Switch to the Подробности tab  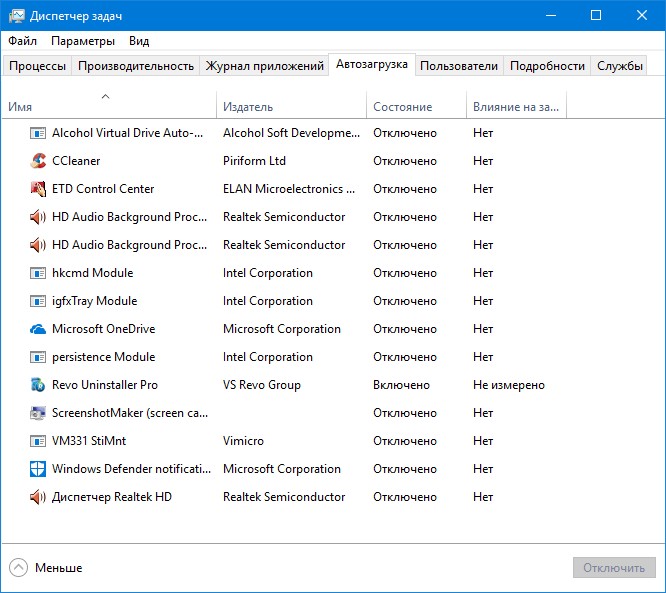pos(547,66)
